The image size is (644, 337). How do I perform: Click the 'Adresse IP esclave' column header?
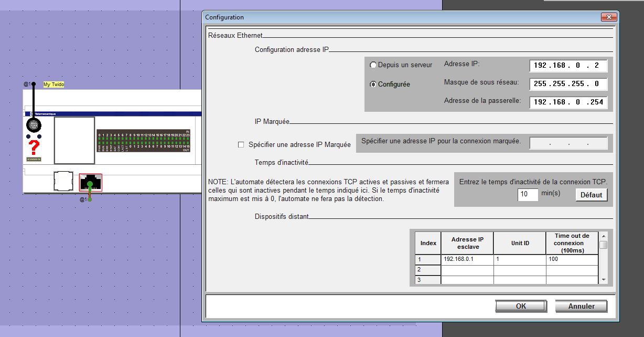(x=467, y=243)
